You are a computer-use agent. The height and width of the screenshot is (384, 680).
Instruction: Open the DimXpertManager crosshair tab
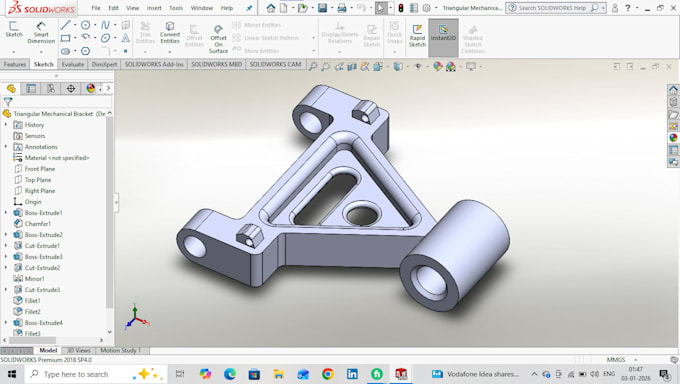tap(71, 89)
